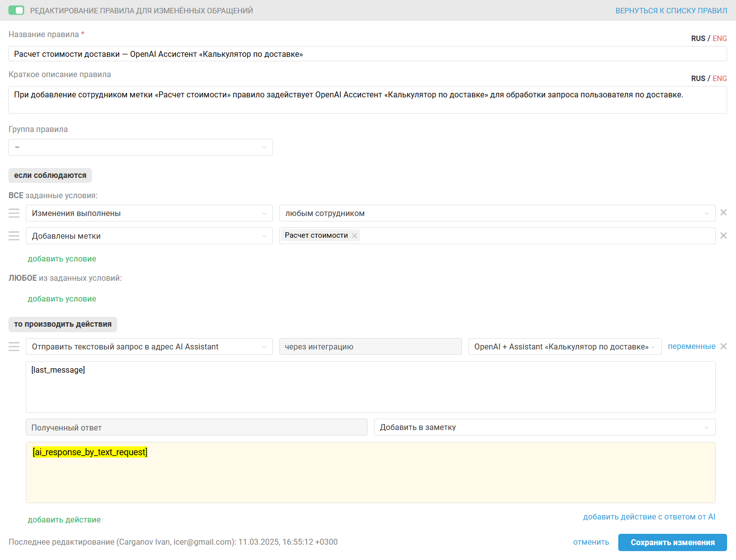736x560 pixels.
Task: Add condition under ЛЮБОЕ conditions
Action: coord(62,299)
